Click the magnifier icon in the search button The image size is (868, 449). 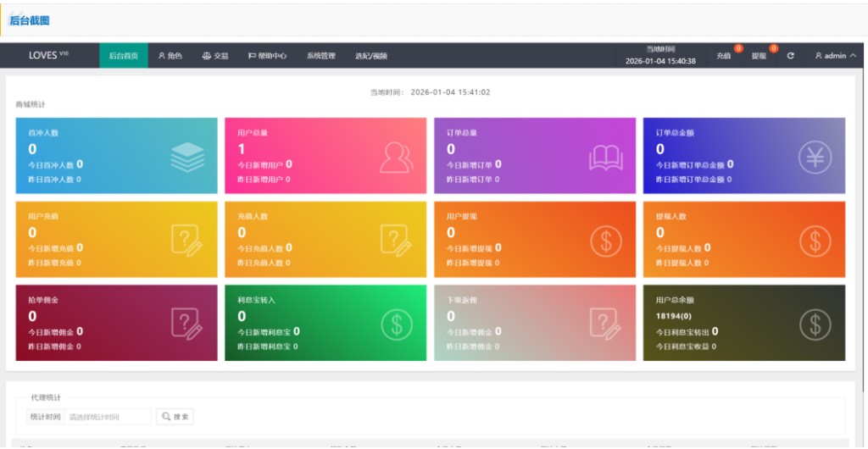[x=166, y=416]
